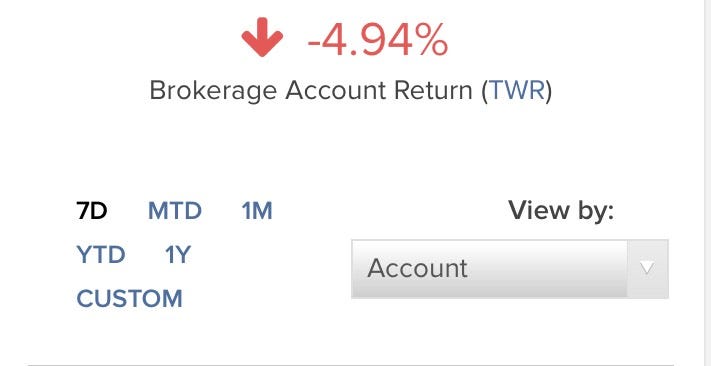Click the View by: label
Screen dimensions: 711x366
pos(561,211)
